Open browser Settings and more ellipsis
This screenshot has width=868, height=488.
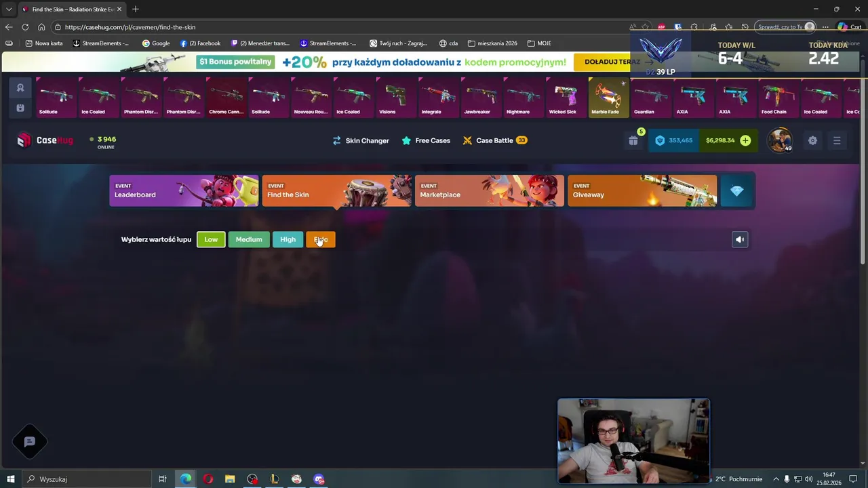click(x=825, y=27)
